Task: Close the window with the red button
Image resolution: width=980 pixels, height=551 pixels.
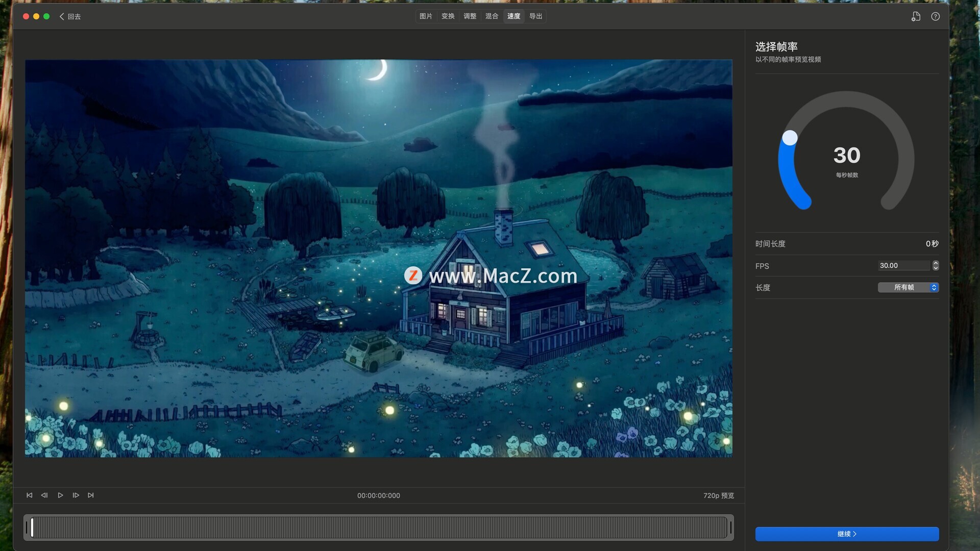Action: pos(26,16)
